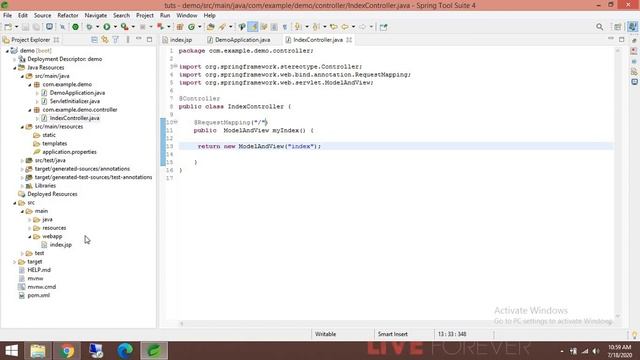Click the green New Java Class icon
This screenshot has width=640, height=360.
point(191,27)
